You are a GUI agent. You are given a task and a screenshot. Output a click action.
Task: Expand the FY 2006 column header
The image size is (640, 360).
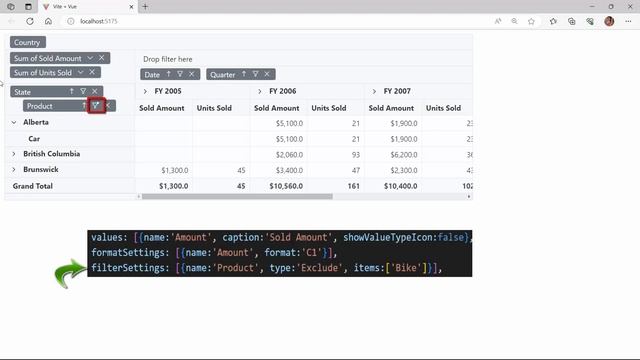(260, 91)
